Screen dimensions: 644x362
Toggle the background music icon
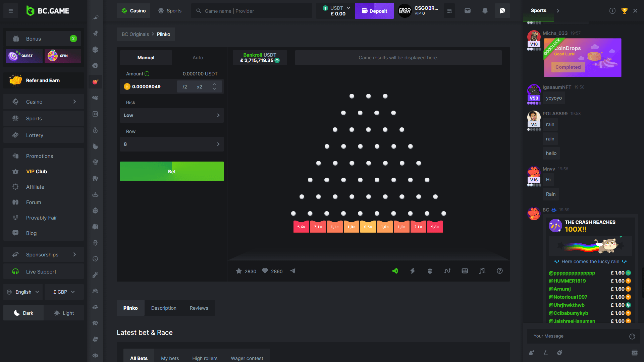click(482, 271)
